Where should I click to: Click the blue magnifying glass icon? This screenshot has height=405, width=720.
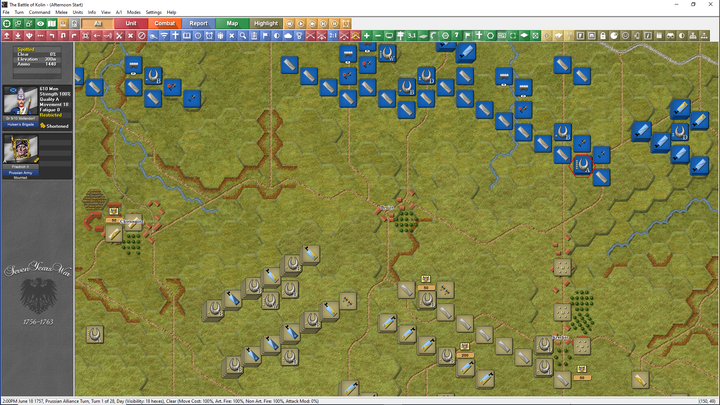243,35
